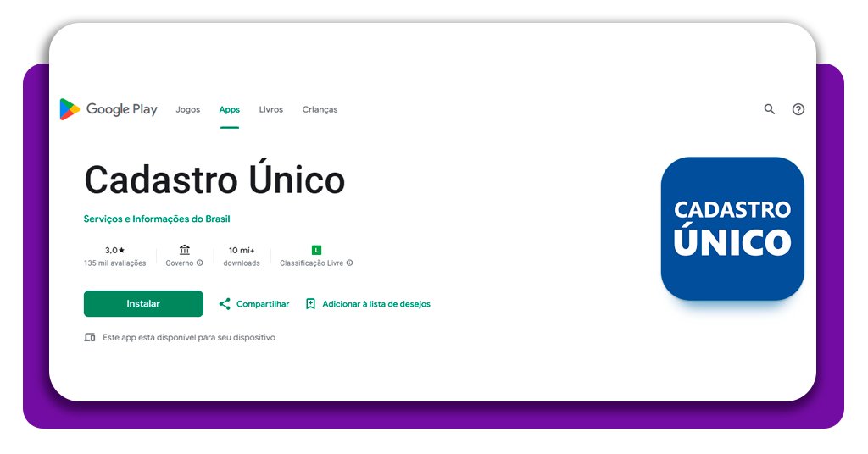Click the green L classification badge
The height and width of the screenshot is (454, 868).
[x=316, y=250]
